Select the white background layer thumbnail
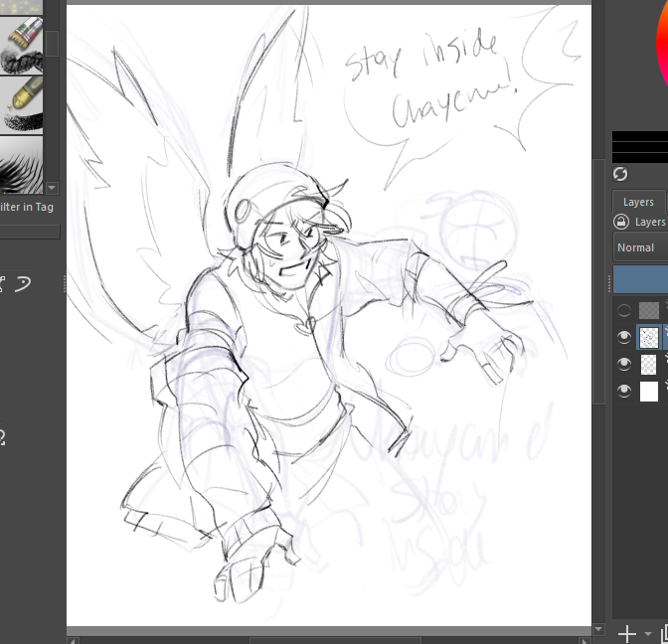The image size is (668, 644). 649,392
